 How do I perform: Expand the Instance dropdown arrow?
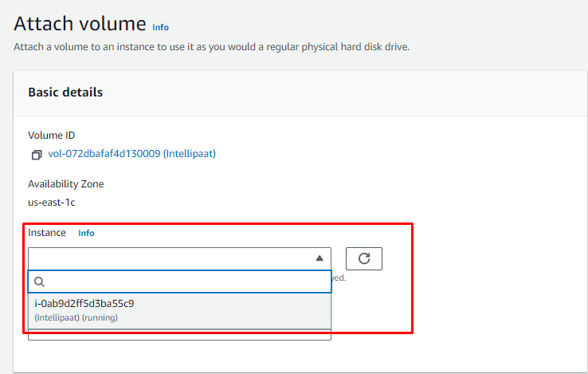319,258
